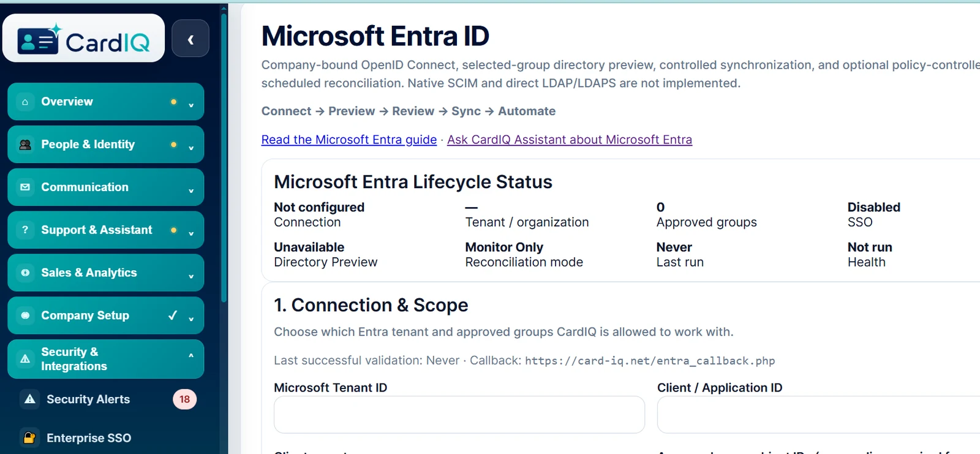Click the Overview yellow status dot
This screenshot has width=980, height=454.
tap(173, 102)
